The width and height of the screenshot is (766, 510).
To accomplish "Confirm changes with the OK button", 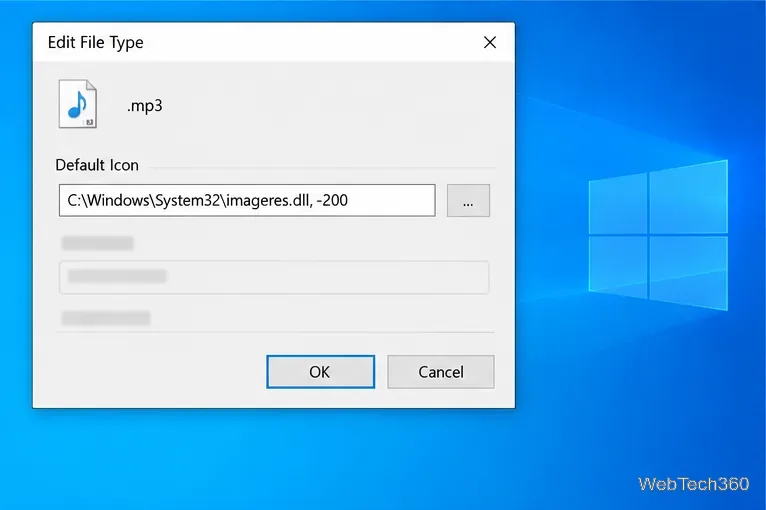I will click(x=320, y=372).
